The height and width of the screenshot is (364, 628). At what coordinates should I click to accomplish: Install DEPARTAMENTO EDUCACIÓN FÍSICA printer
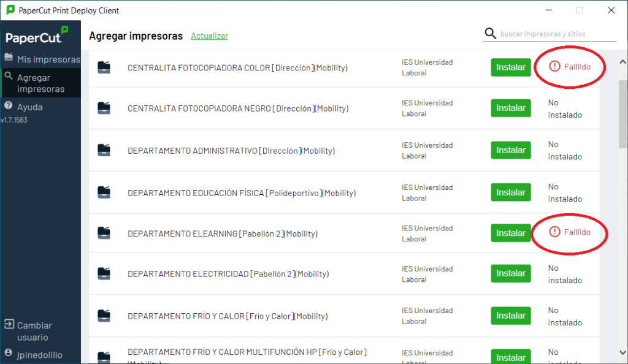510,192
